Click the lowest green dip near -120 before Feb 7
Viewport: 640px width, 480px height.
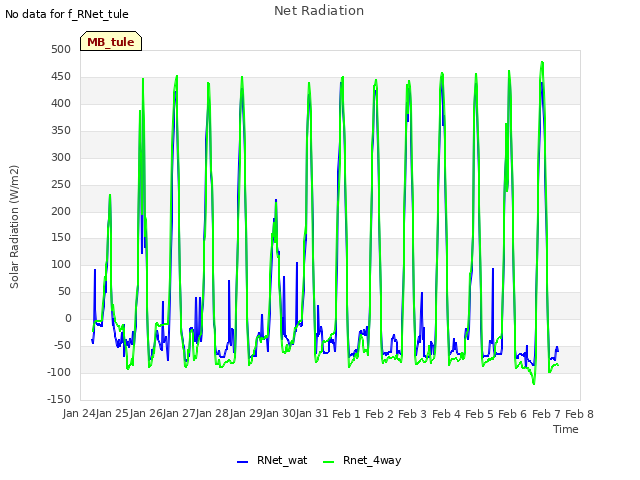coord(534,383)
